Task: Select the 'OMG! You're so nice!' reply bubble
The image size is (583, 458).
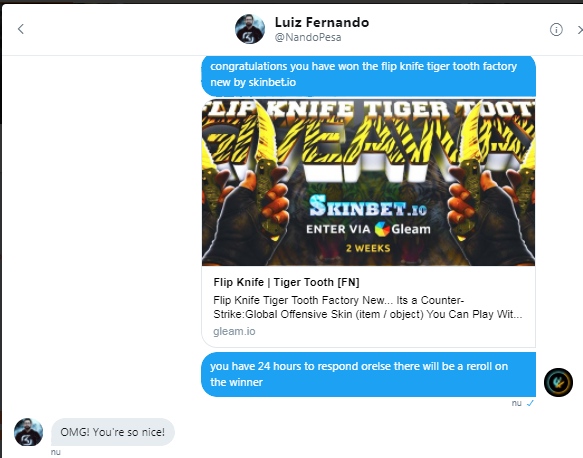Action: coord(113,432)
